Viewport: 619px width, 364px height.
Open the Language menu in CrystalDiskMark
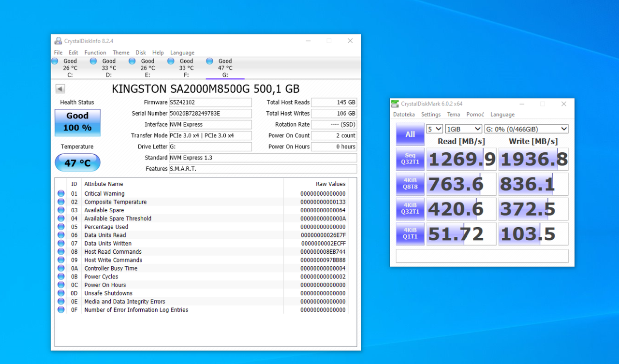(502, 115)
